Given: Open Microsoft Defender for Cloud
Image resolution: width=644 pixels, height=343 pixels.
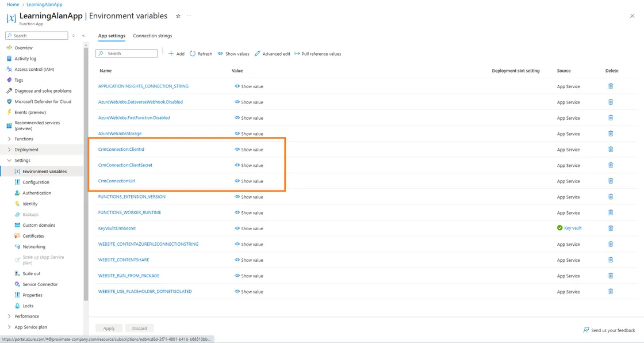Looking at the screenshot, I should (43, 102).
